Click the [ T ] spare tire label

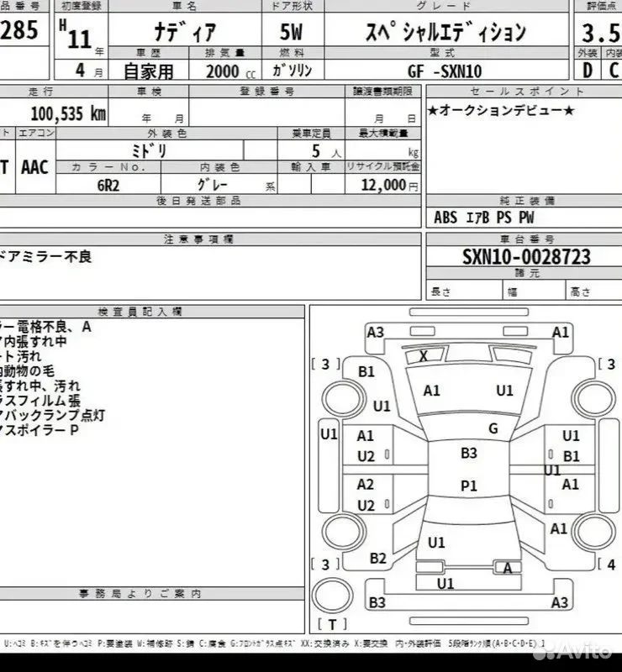(x=332, y=624)
